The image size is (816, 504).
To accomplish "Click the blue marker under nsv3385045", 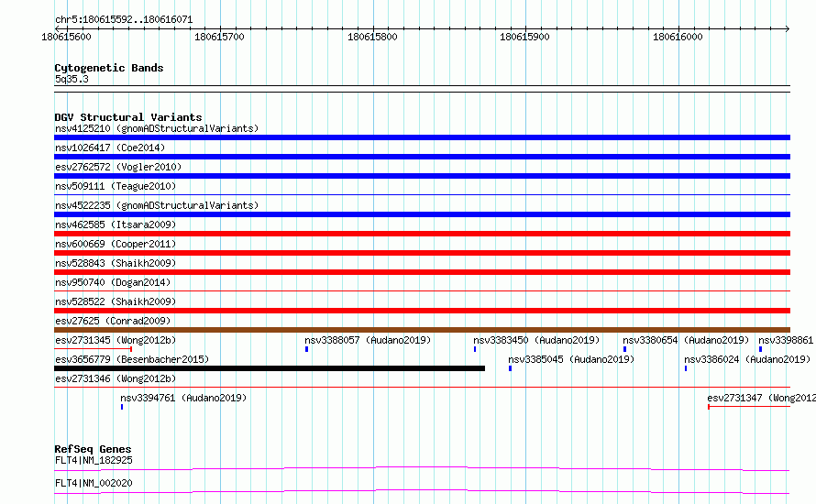I will tap(510, 368).
